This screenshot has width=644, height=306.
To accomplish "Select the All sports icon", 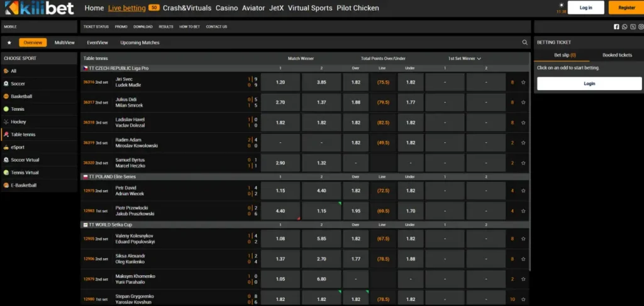I will 6,71.
